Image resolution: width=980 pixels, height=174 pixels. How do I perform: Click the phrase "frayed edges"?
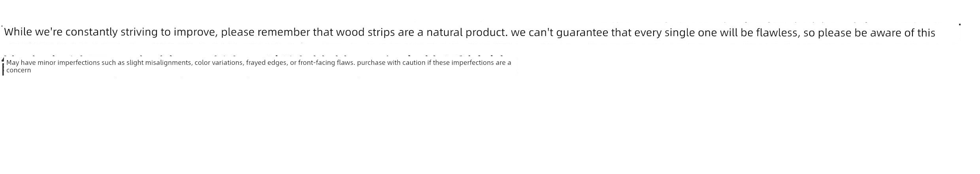point(267,62)
